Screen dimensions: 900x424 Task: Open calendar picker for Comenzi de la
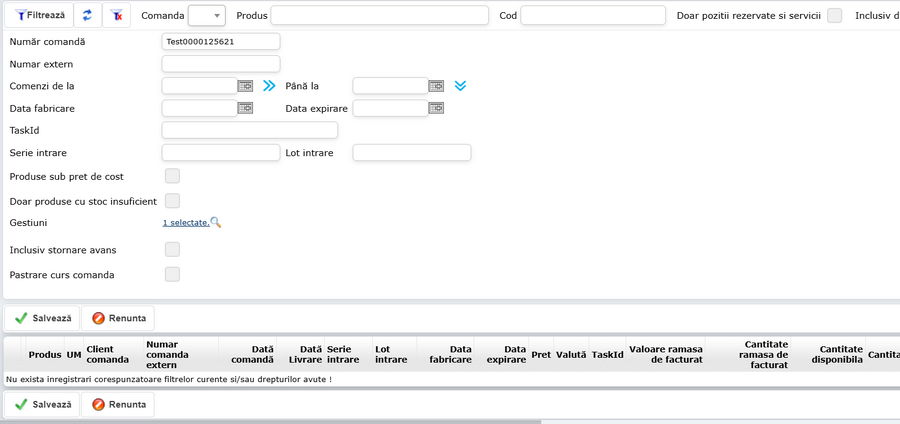245,86
